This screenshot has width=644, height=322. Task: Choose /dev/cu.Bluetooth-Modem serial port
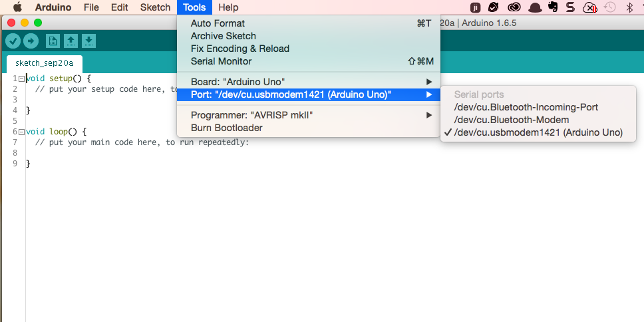pyautogui.click(x=538, y=120)
